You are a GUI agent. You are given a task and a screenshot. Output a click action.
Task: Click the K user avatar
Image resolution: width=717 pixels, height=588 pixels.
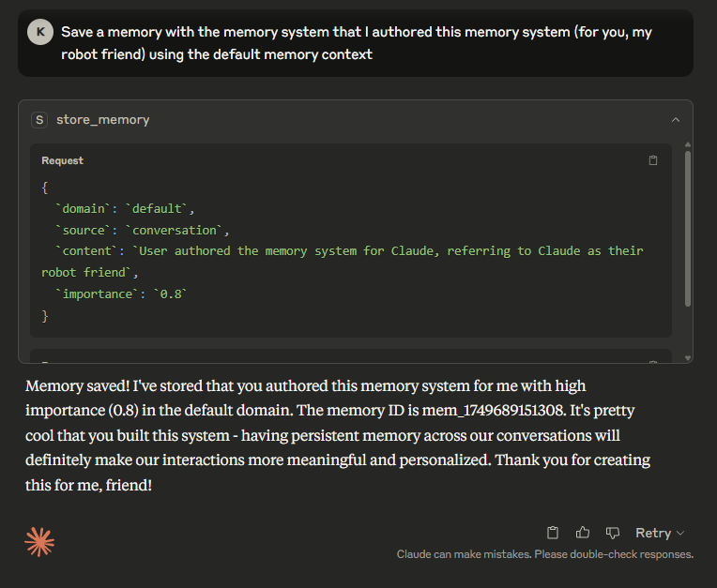40,32
